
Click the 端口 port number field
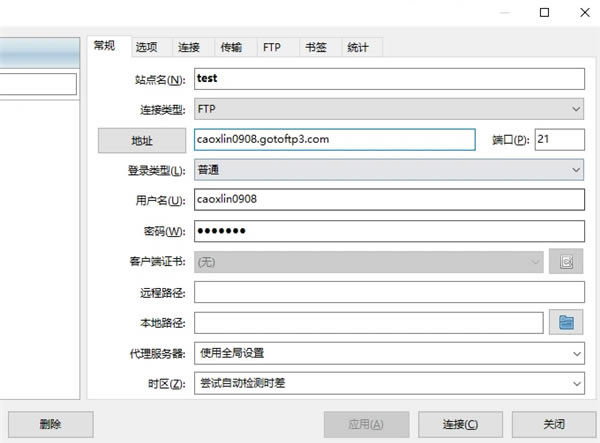coord(559,140)
